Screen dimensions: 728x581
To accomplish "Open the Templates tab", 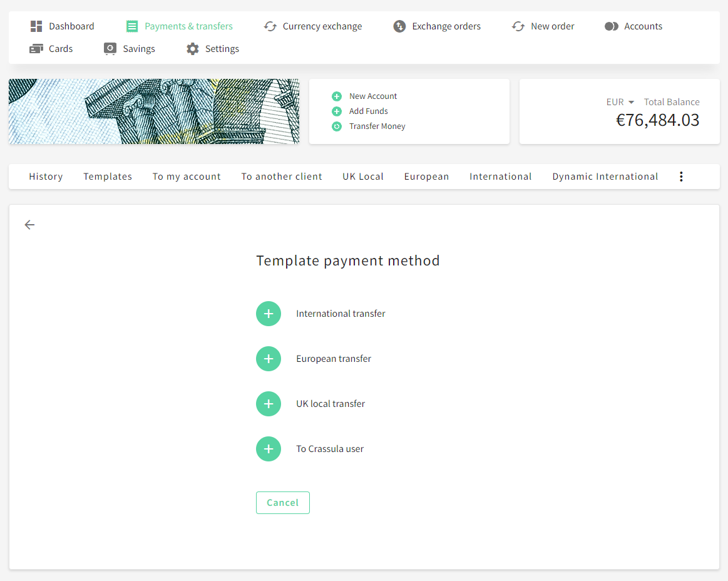I will point(108,177).
